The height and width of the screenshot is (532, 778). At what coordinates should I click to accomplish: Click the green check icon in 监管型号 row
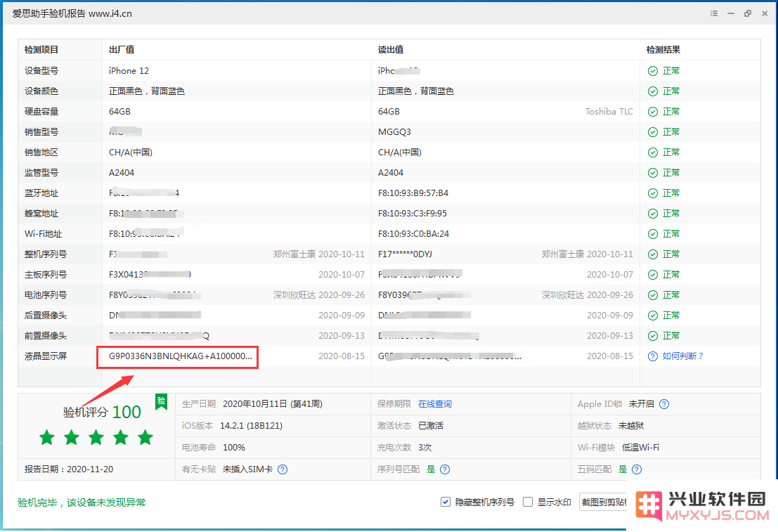(x=653, y=173)
